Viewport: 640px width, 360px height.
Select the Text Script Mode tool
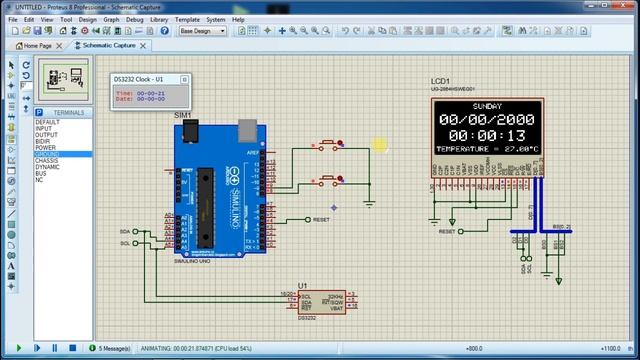point(11,107)
